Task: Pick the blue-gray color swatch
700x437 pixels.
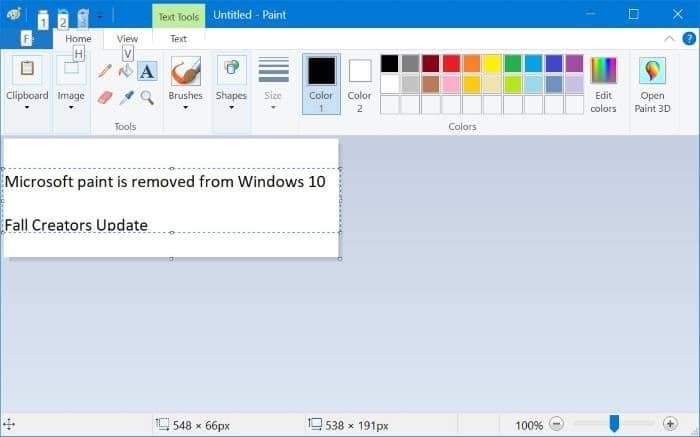Action: 554,84
